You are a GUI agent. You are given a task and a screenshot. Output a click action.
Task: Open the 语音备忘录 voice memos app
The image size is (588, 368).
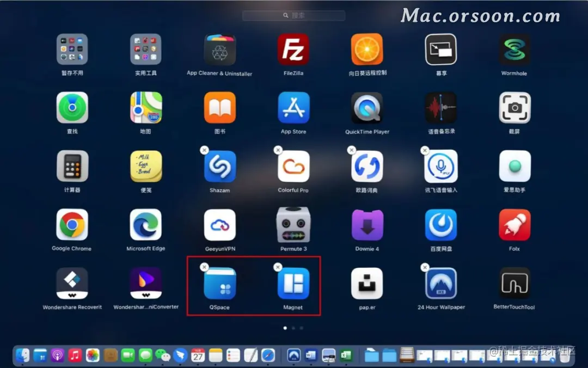tap(440, 108)
